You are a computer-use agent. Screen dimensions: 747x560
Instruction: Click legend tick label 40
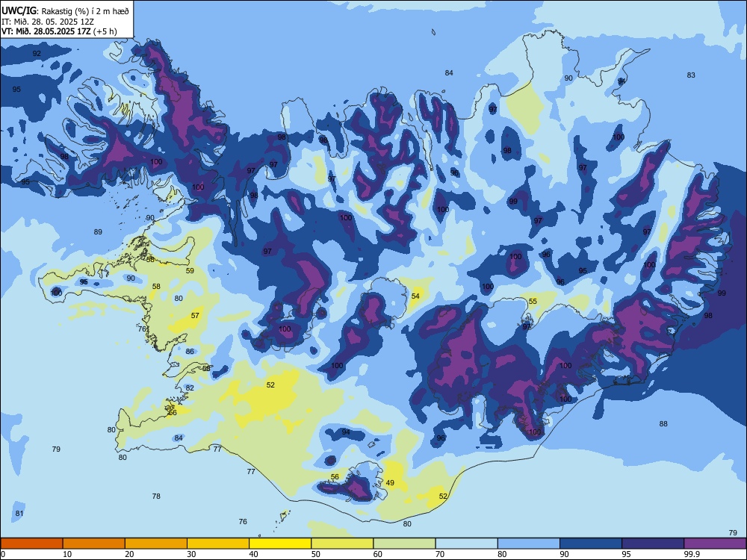pos(254,554)
